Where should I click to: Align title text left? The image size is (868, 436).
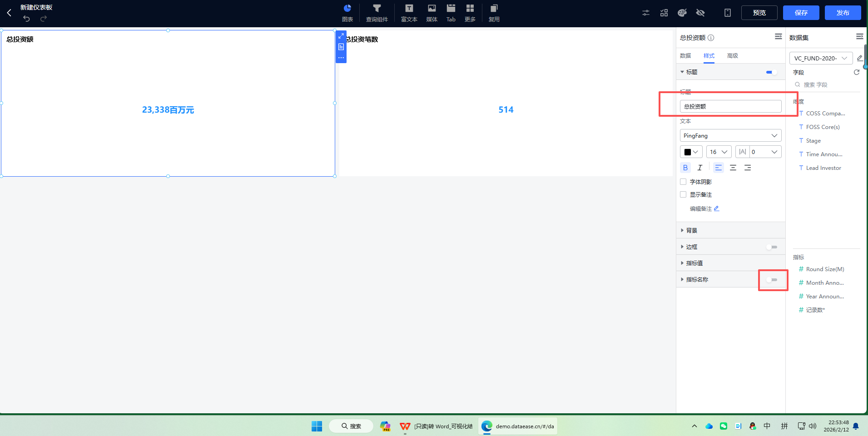click(x=718, y=168)
